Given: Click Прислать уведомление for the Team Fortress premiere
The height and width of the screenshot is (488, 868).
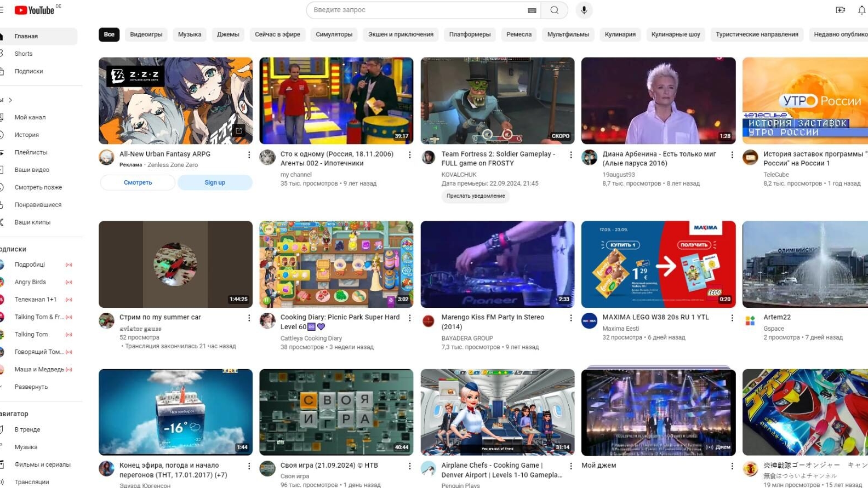Looking at the screenshot, I should point(476,196).
